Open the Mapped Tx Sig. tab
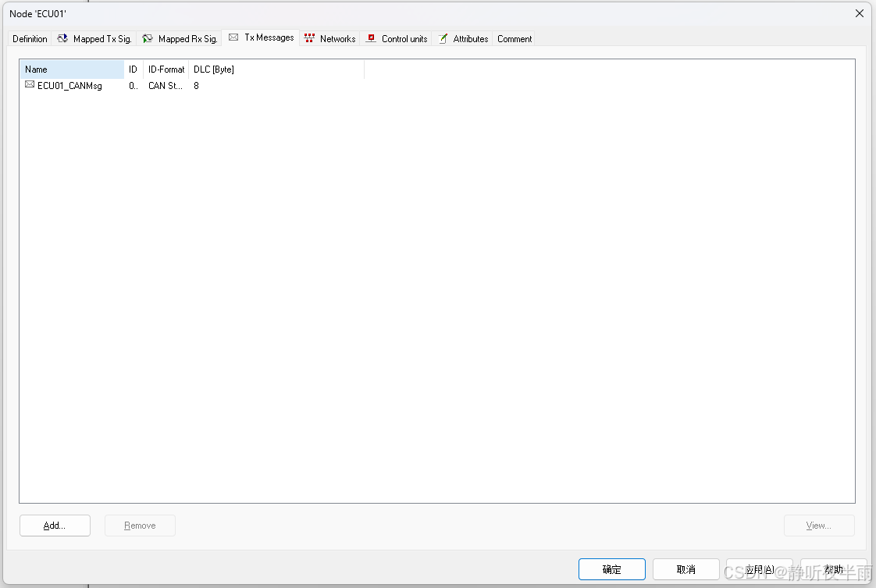This screenshot has height=588, width=876. (x=94, y=38)
